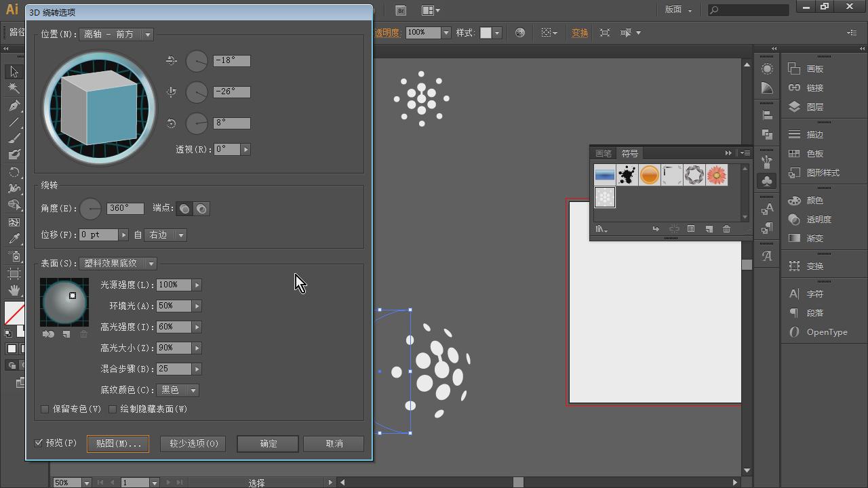Toggle the second 端点 cap button

coord(201,209)
